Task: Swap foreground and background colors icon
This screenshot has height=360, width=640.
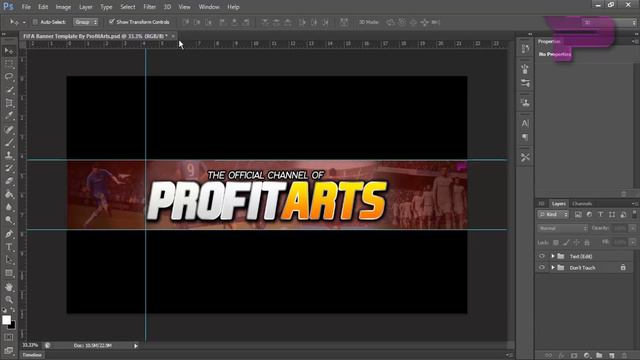Action: pos(13,311)
